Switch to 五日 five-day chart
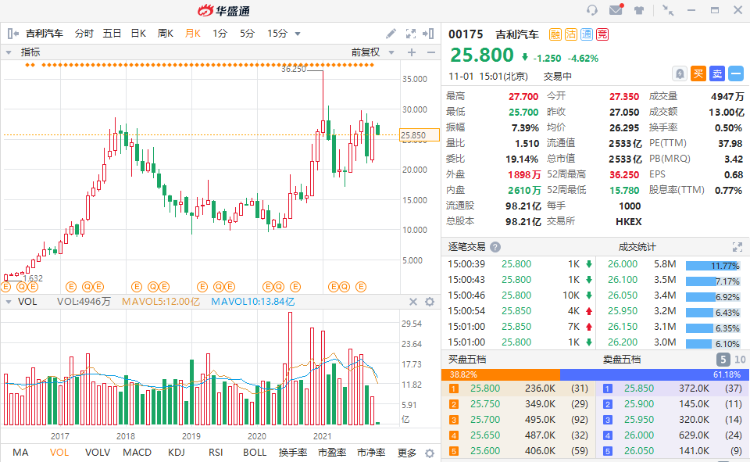 pyautogui.click(x=111, y=33)
